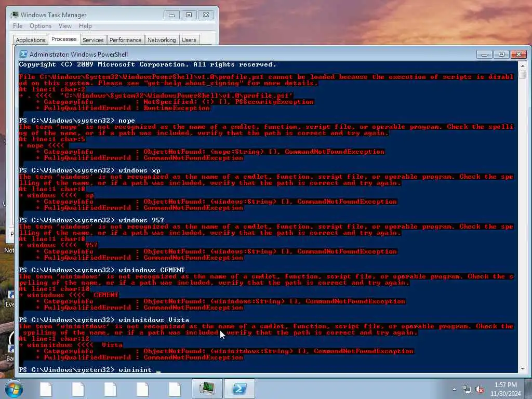This screenshot has height=399, width=532.
Task: Click the Copyright 2009 Microsoft Corporation line
Action: pos(148,64)
